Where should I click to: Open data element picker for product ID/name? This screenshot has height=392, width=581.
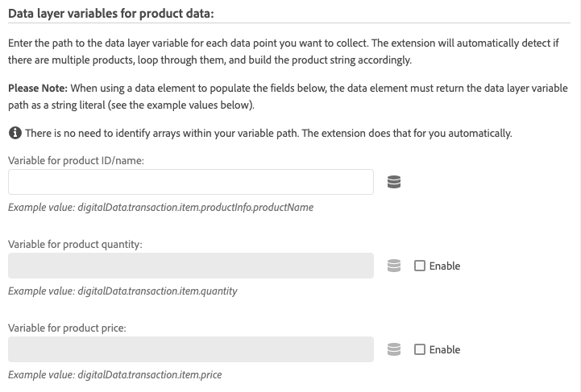pyautogui.click(x=394, y=182)
